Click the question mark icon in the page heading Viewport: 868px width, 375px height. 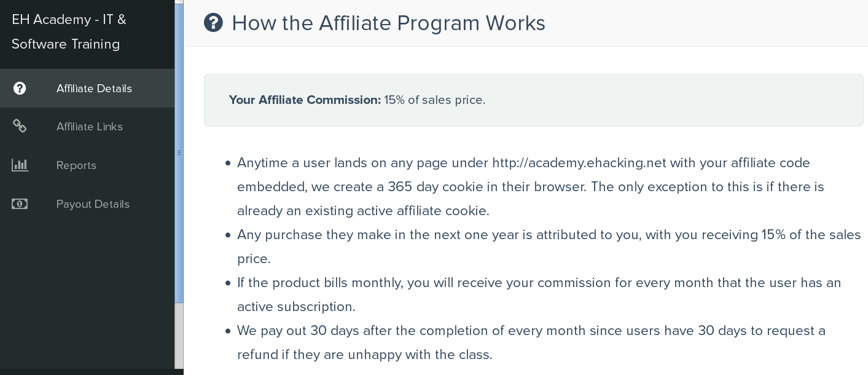pyautogui.click(x=213, y=23)
